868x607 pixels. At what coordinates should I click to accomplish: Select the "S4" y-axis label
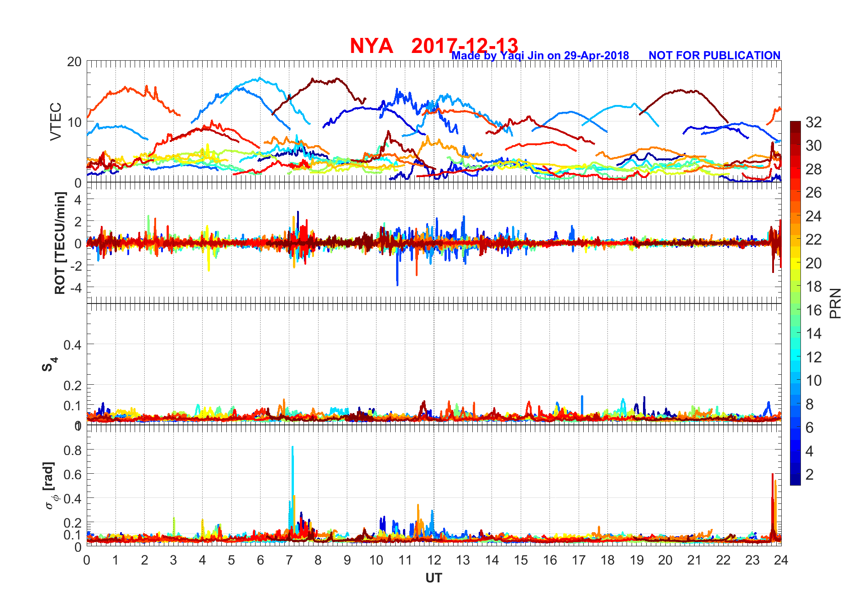(49, 364)
